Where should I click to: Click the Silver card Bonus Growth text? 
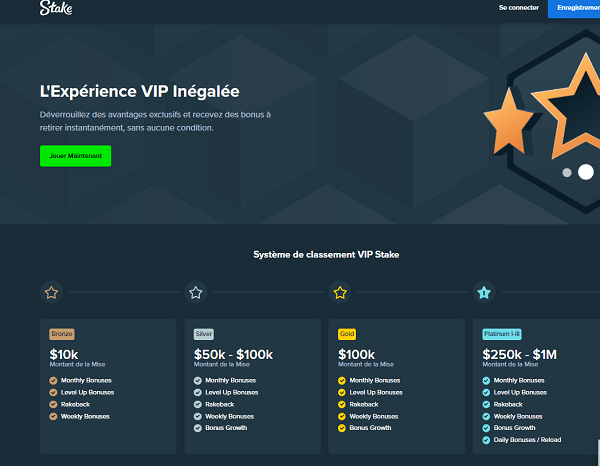pyautogui.click(x=226, y=428)
